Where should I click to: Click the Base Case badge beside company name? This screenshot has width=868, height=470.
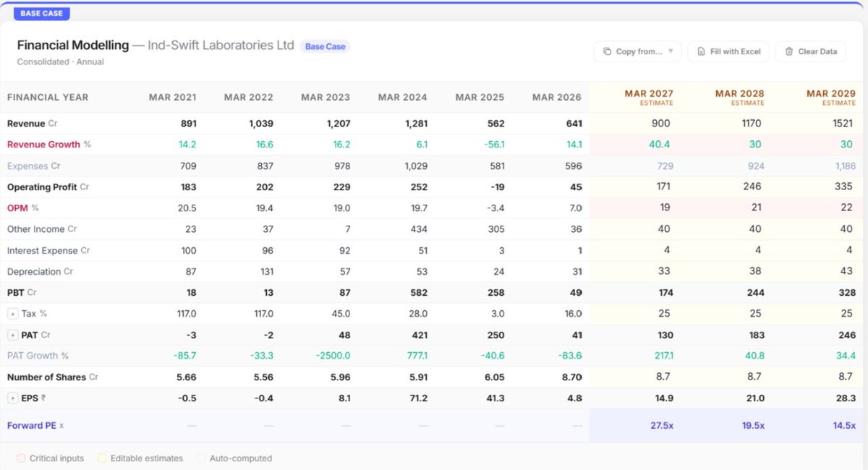click(x=325, y=46)
